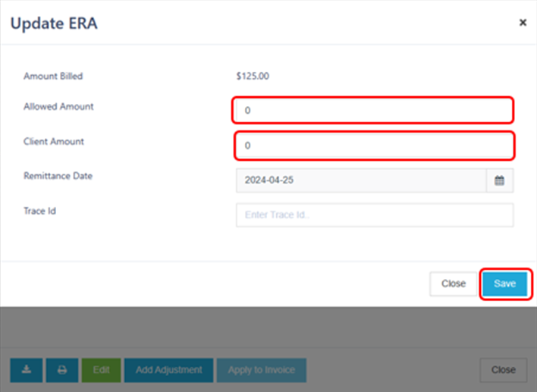Click the Add Adjustment button
Image resolution: width=537 pixels, height=392 pixels.
click(x=168, y=370)
